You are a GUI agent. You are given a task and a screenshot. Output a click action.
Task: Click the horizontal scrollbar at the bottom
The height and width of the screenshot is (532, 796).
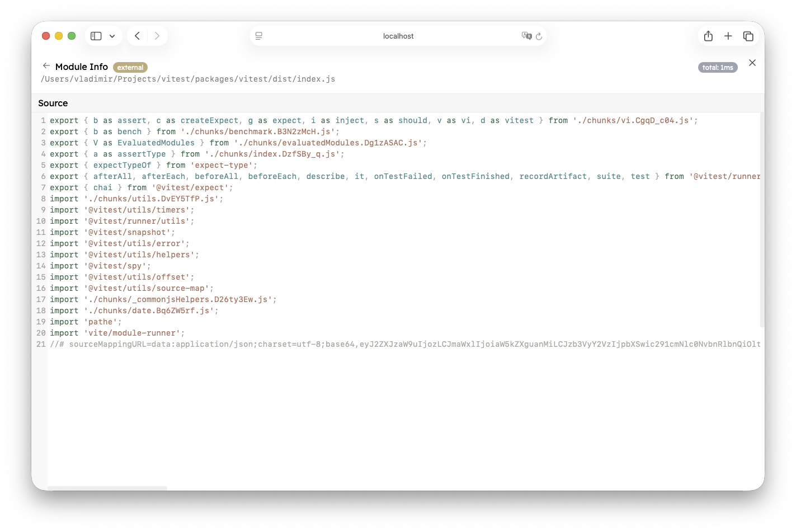106,486
